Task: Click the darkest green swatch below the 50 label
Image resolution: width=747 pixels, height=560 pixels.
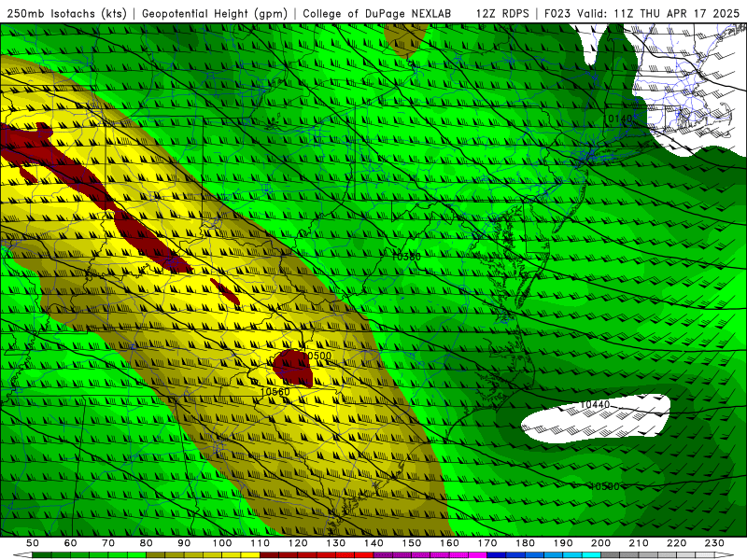Action: pyautogui.click(x=42, y=555)
